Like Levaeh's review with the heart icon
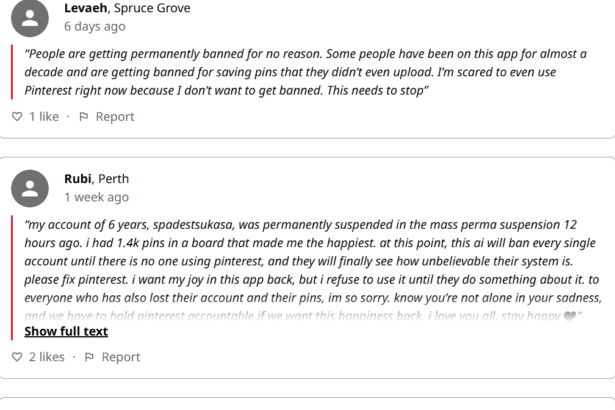This screenshot has height=410, width=615. coord(16,117)
